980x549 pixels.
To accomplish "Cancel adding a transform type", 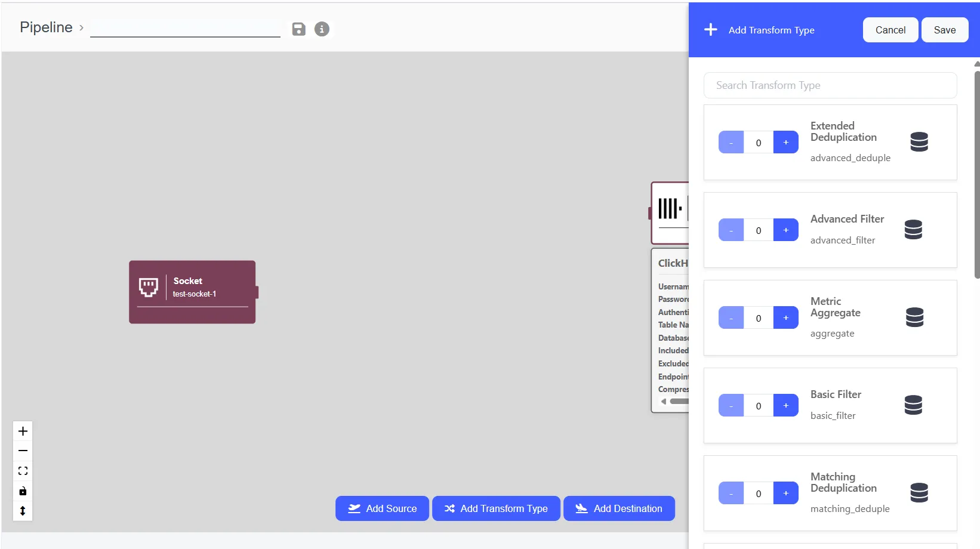I will (890, 30).
